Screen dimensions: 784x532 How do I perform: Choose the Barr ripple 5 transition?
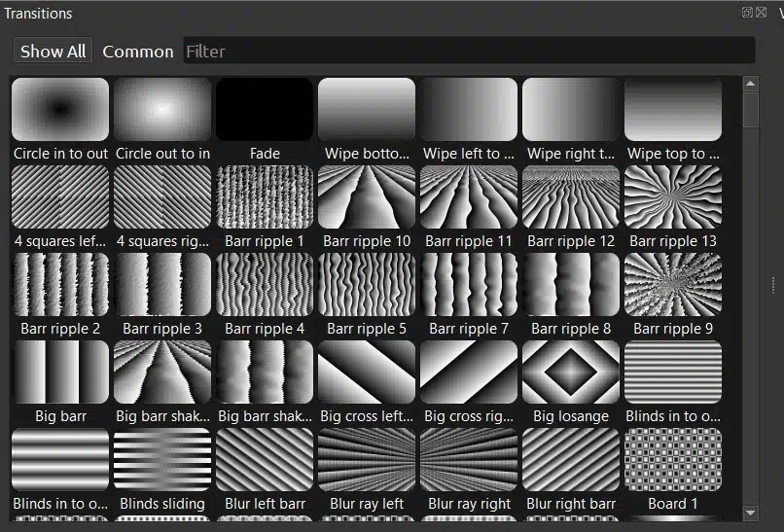coord(367,285)
